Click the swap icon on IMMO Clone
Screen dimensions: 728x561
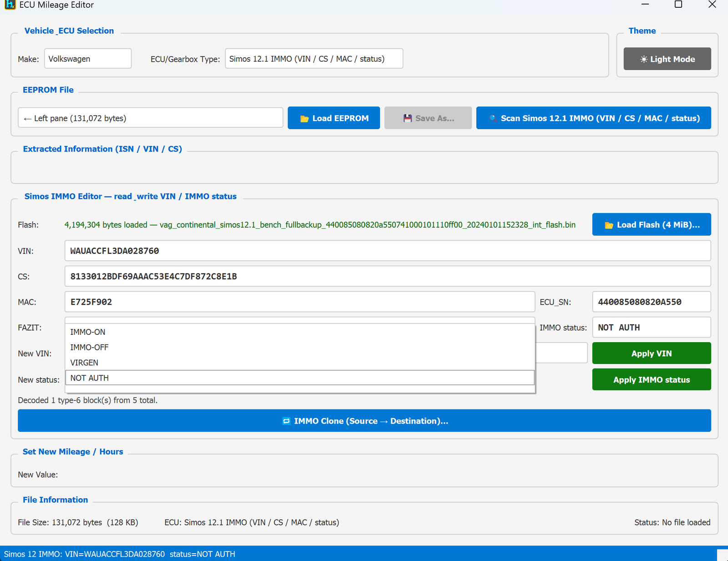[x=286, y=421]
